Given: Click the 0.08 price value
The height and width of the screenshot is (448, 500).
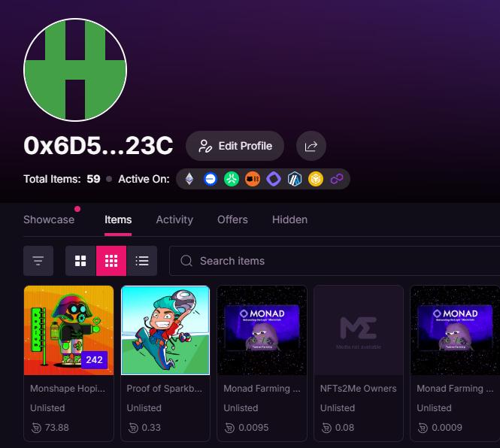Looking at the screenshot, I should (x=344, y=428).
